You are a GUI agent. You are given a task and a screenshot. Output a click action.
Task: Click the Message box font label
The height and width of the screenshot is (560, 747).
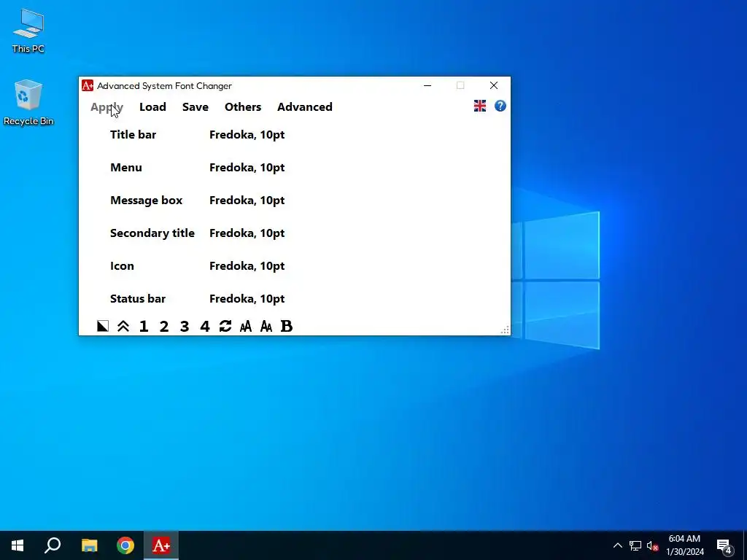146,201
